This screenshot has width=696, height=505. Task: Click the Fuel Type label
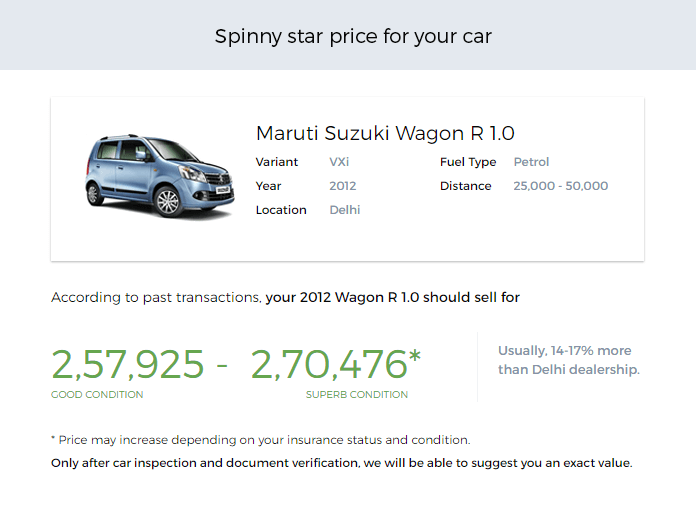(x=468, y=162)
